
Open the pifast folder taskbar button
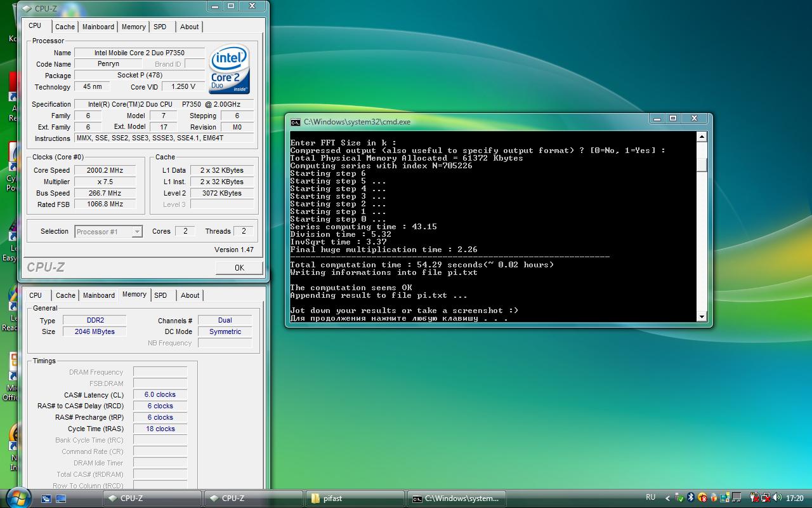(x=355, y=498)
